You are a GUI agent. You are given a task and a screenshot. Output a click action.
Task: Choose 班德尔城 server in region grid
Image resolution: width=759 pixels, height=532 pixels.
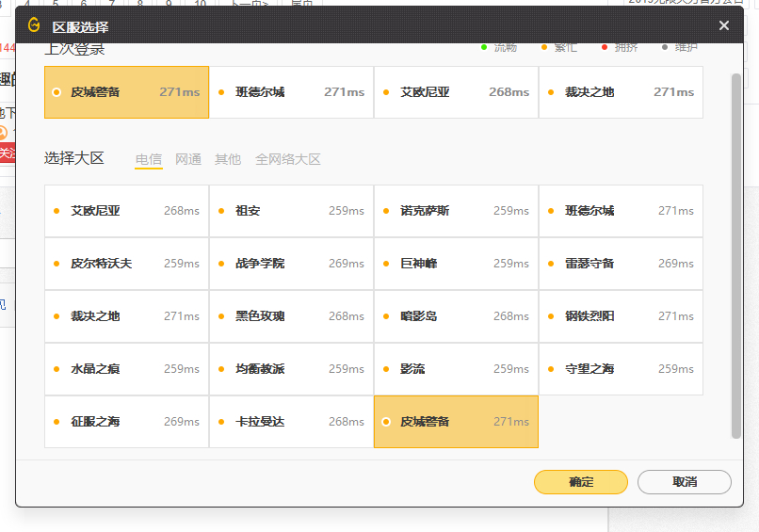point(622,211)
